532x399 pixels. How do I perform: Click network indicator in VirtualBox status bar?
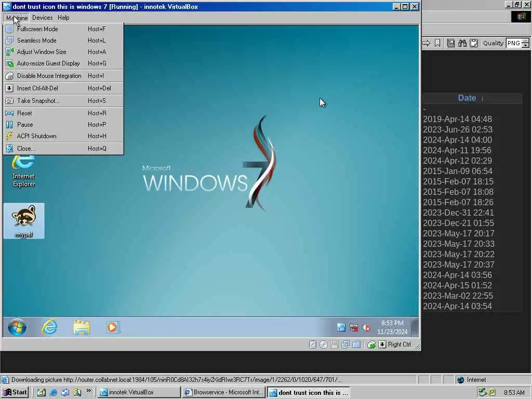point(345,345)
